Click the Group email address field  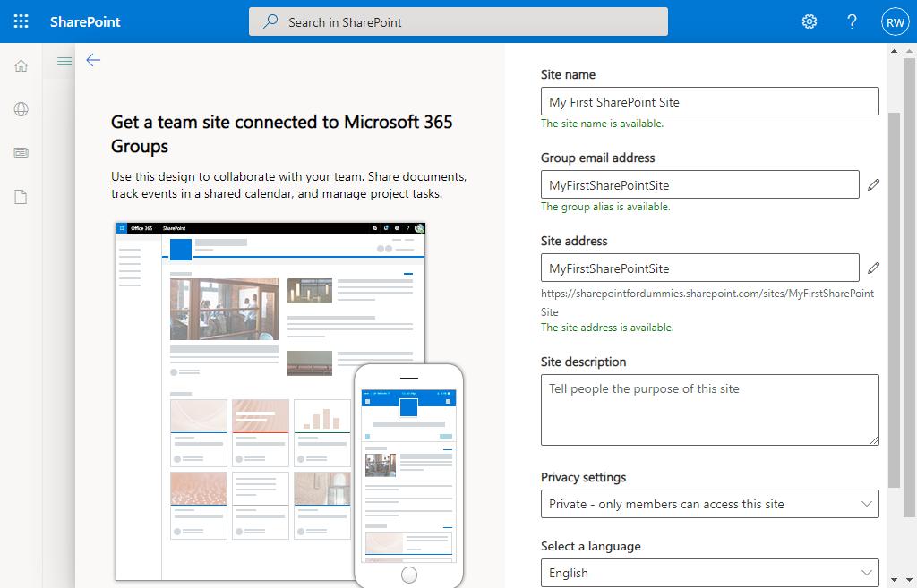pyautogui.click(x=700, y=184)
